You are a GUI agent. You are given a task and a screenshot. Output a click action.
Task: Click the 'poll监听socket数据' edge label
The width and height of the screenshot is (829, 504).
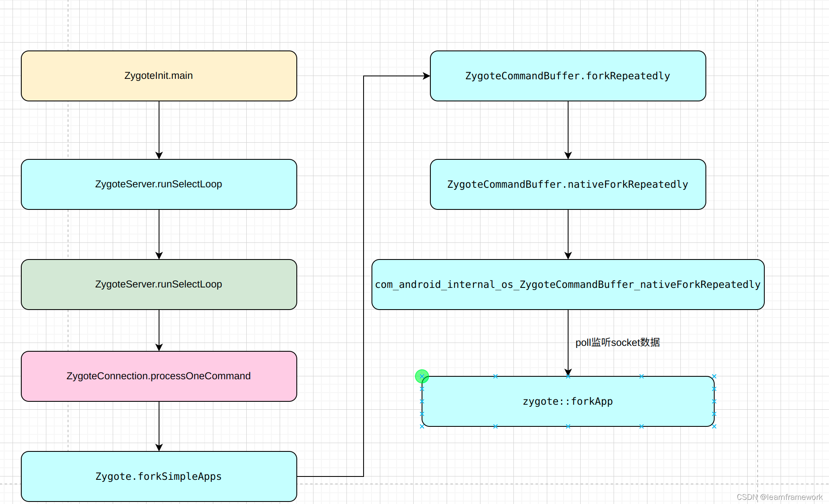click(618, 343)
